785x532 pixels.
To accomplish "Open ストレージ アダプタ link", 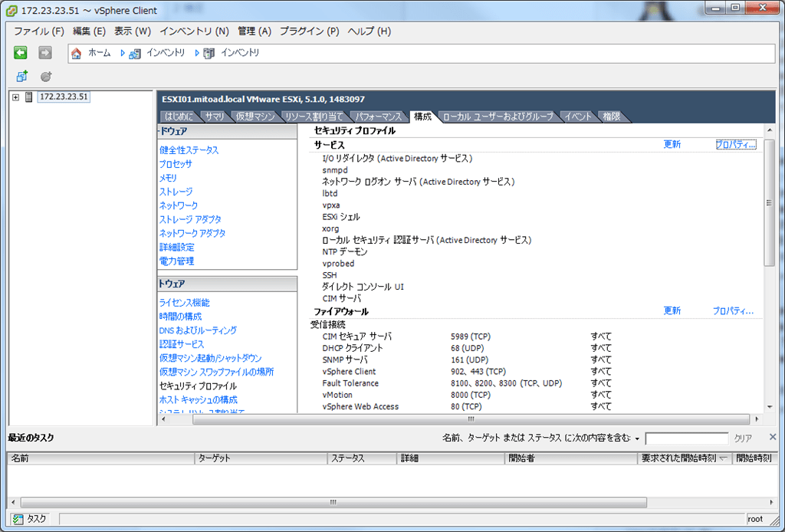I will (x=190, y=219).
